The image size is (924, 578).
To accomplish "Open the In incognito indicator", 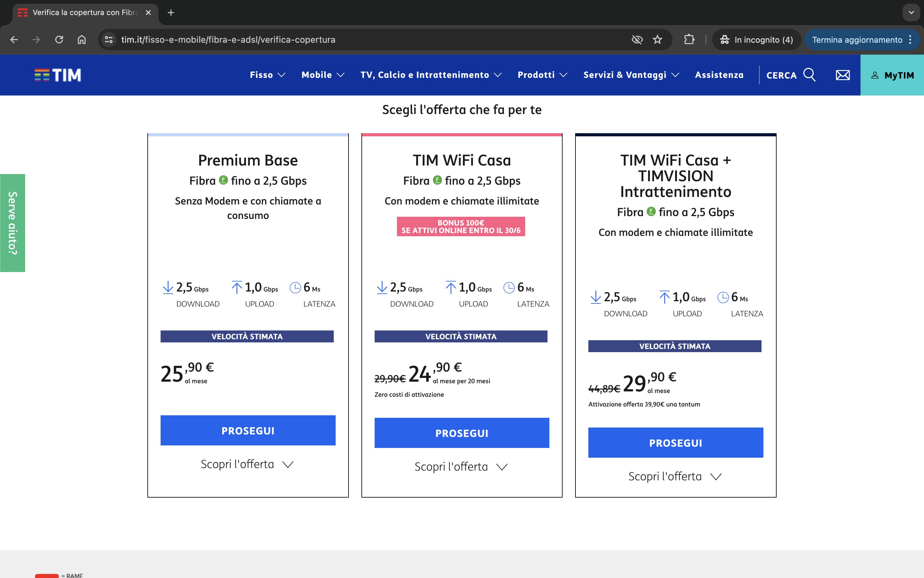I will 756,39.
